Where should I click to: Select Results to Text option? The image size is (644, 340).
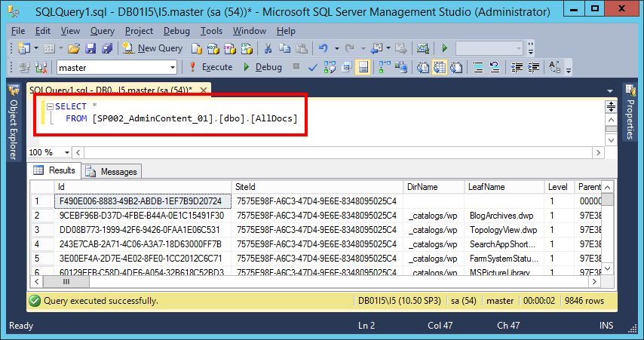[x=422, y=67]
